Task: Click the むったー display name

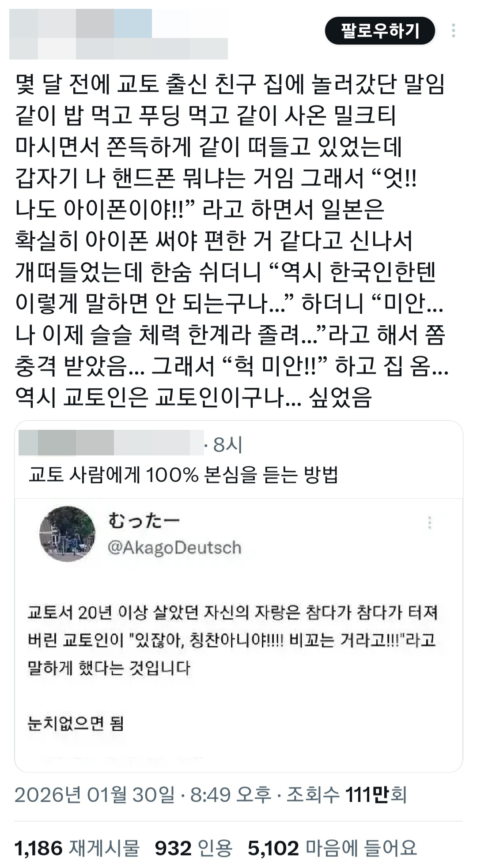Action: (x=144, y=521)
